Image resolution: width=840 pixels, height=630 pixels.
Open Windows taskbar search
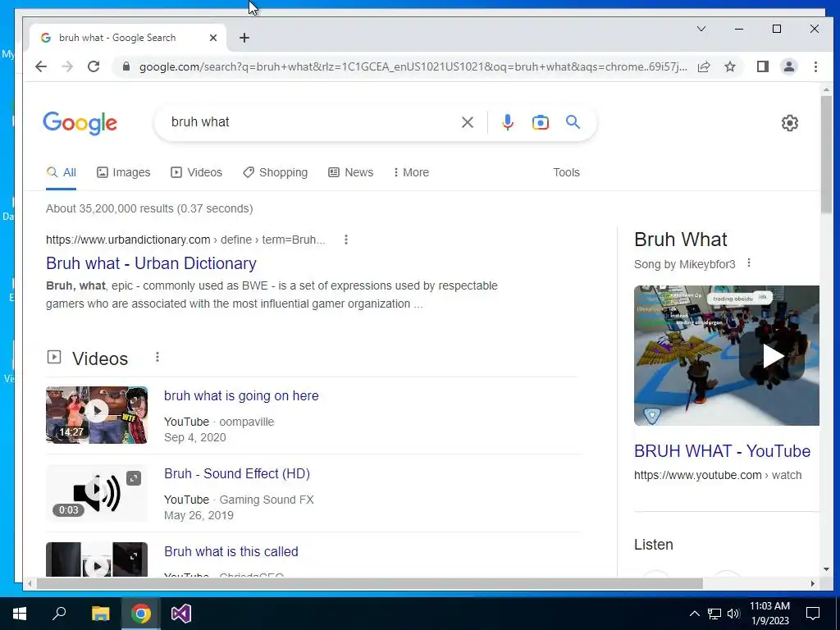[59, 614]
